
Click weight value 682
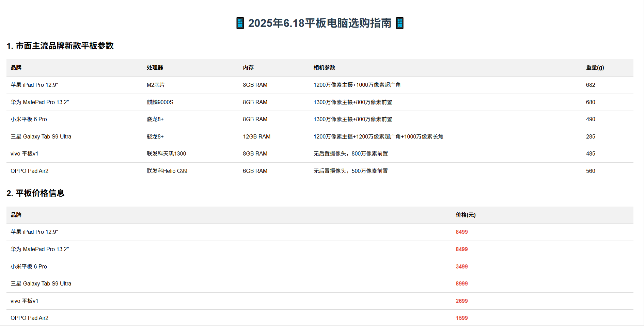pyautogui.click(x=591, y=85)
